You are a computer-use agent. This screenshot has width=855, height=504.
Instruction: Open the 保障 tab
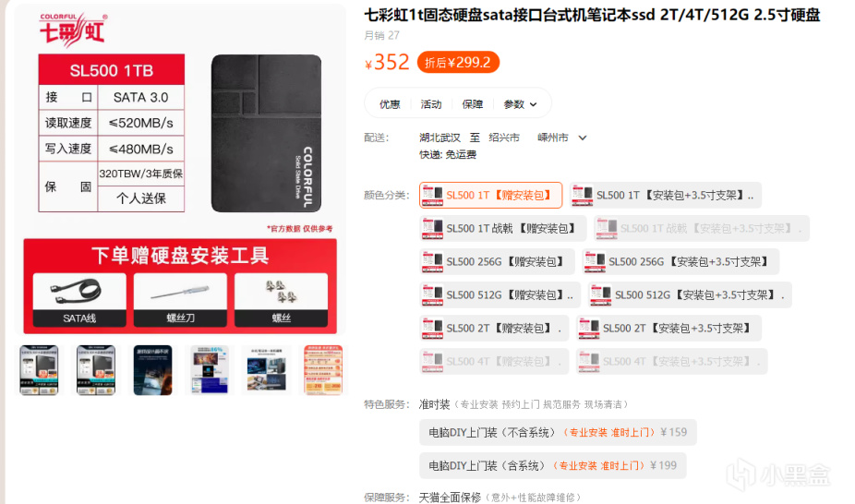coord(472,104)
